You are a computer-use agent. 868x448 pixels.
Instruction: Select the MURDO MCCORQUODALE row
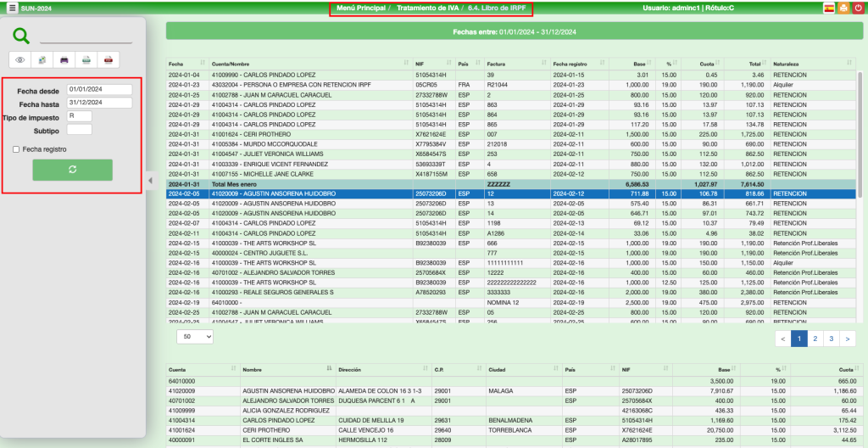(x=511, y=144)
